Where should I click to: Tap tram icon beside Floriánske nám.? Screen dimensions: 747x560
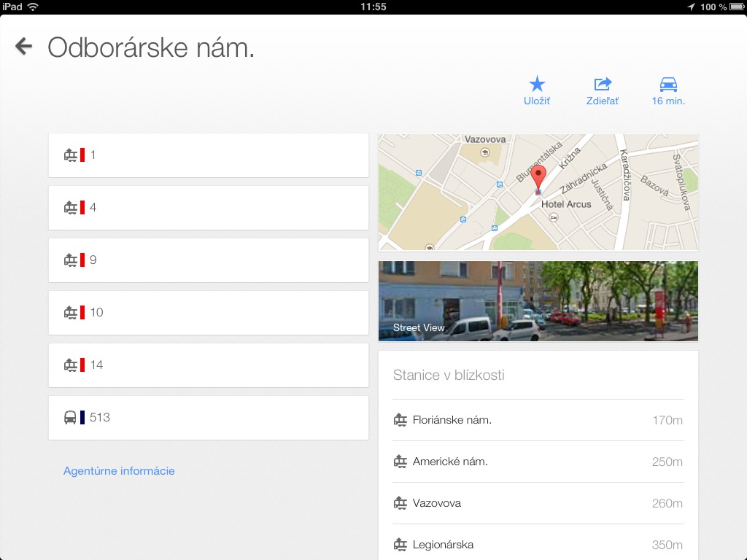[400, 420]
